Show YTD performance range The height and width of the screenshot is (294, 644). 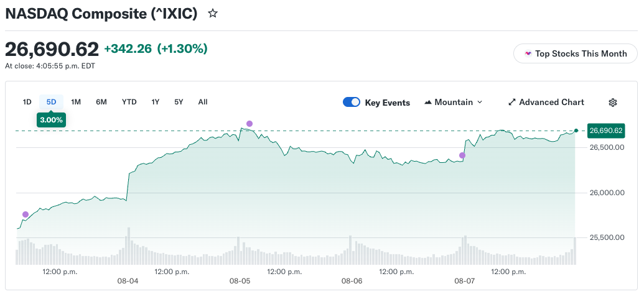click(129, 102)
